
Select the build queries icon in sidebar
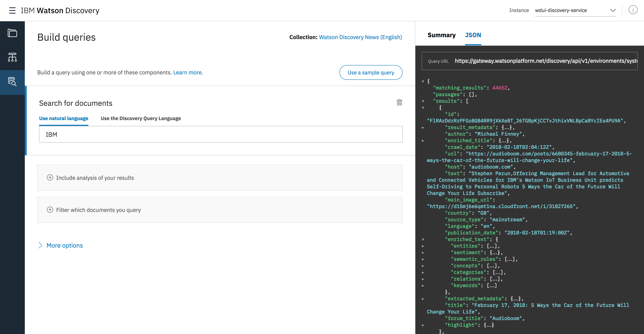point(12,82)
